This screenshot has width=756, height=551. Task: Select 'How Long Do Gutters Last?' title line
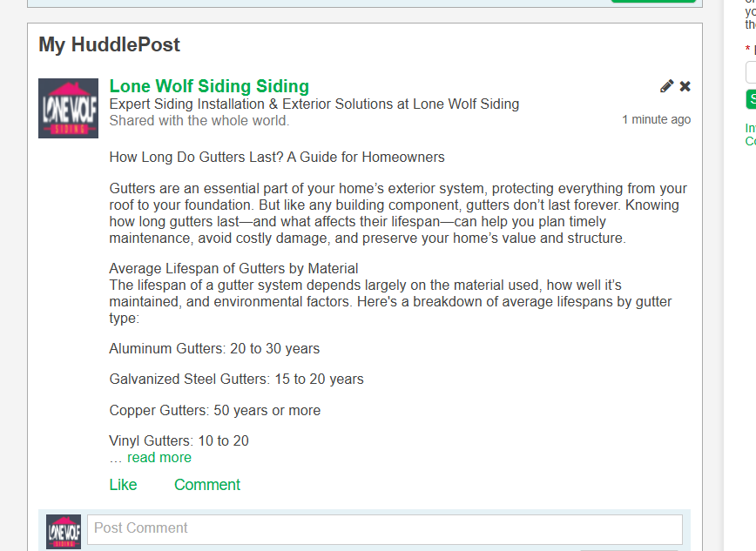point(277,158)
